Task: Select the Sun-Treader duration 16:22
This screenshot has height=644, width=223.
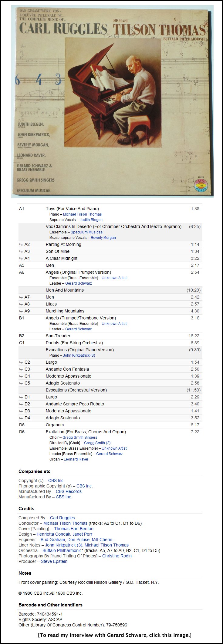Action: [x=194, y=336]
